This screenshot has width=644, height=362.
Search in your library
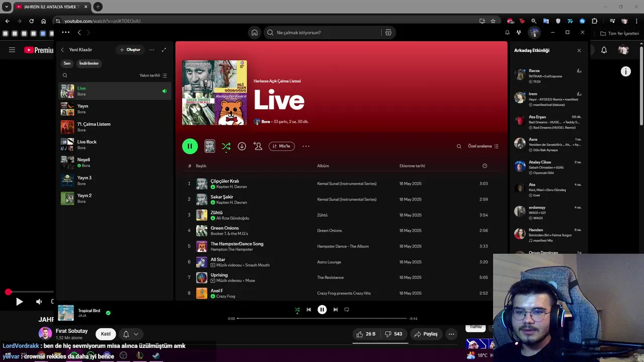(x=65, y=75)
